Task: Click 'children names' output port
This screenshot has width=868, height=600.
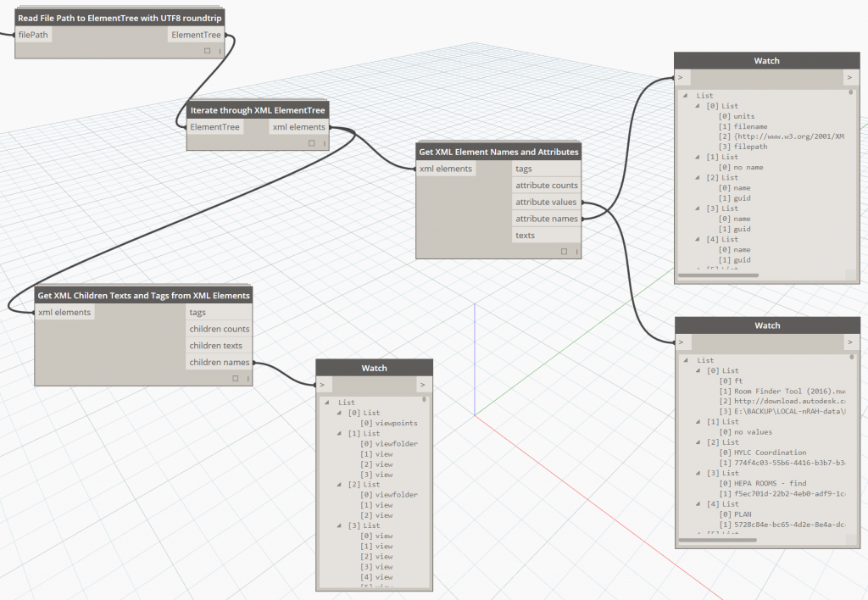Action: click(220, 362)
